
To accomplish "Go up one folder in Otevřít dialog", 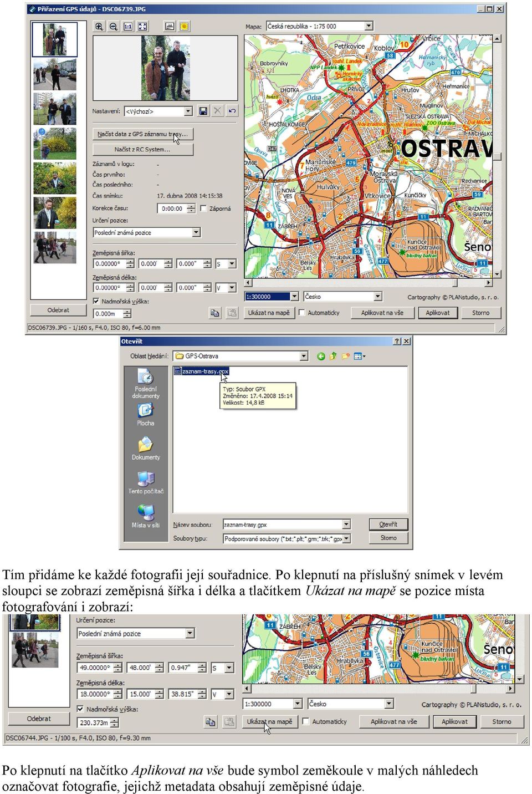I will coord(333,357).
